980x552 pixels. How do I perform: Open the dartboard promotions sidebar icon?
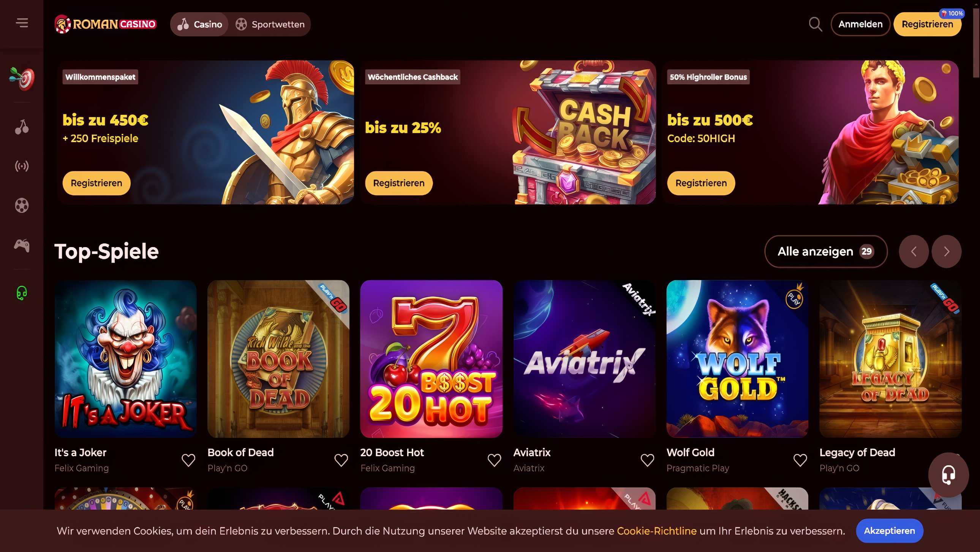[22, 79]
